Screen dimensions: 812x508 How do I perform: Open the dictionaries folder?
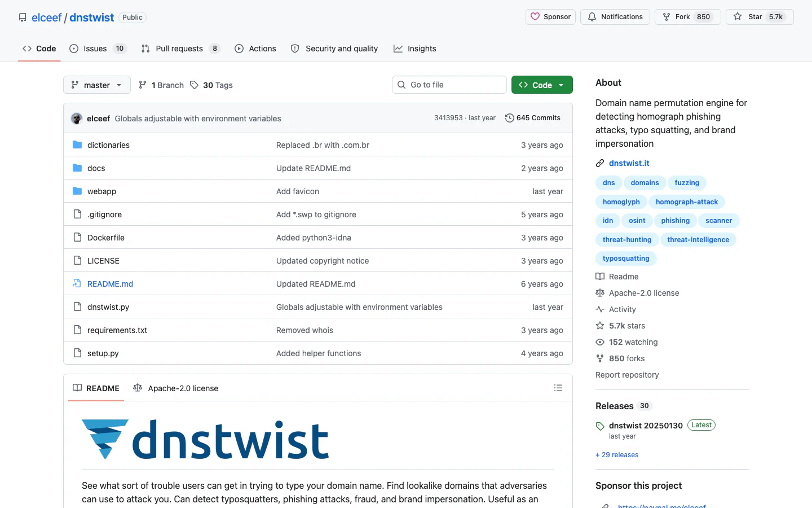click(108, 145)
